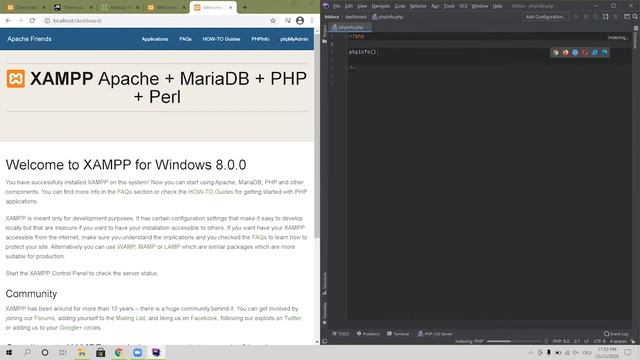Open the Tools menu in PhpStorm
This screenshot has height=360, width=640.
coord(449,6)
